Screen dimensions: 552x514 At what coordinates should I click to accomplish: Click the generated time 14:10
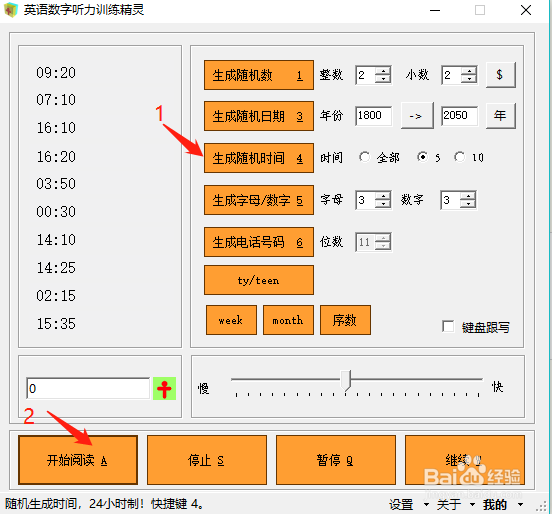[56, 240]
